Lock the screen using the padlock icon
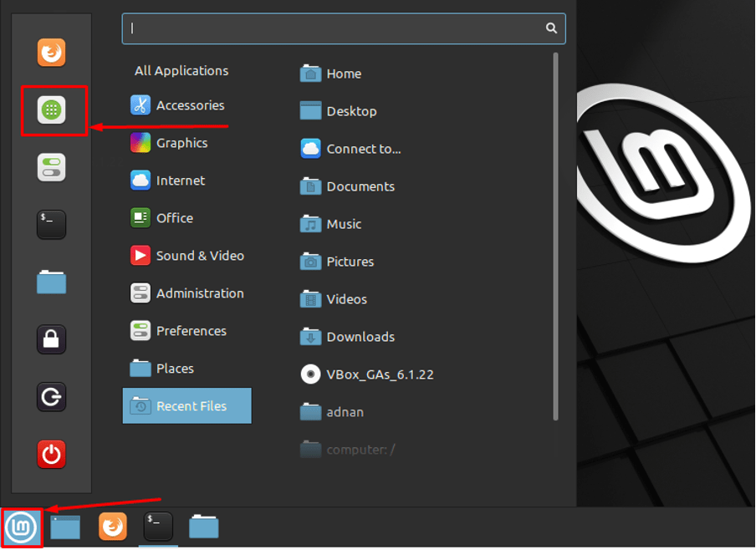756x550 pixels. click(51, 339)
